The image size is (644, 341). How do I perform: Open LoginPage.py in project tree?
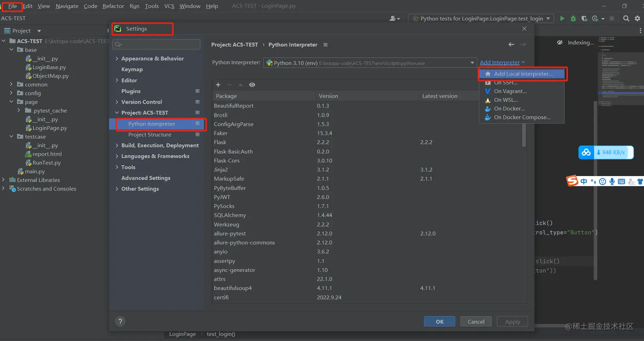50,128
